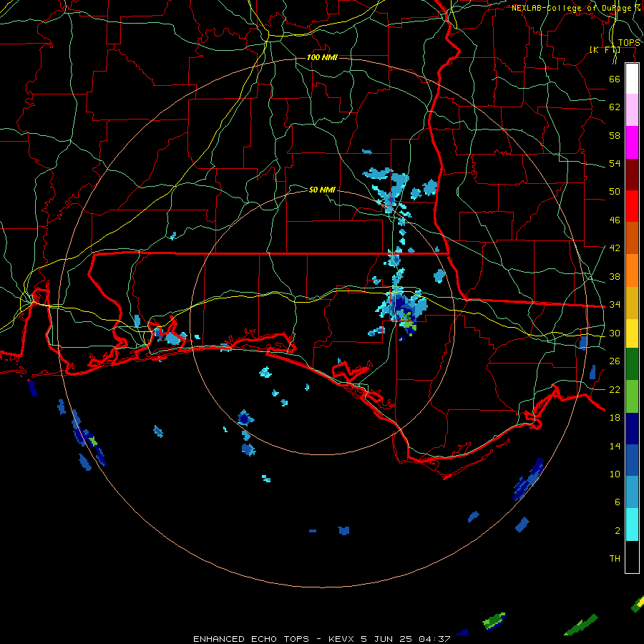Click the legend value 26
This screenshot has width=644, height=644.
coord(615,361)
